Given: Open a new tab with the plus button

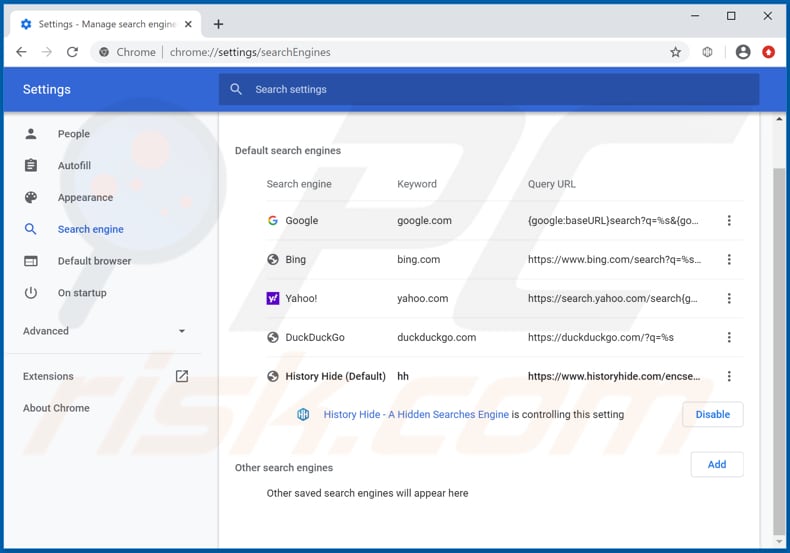Looking at the screenshot, I should [218, 24].
